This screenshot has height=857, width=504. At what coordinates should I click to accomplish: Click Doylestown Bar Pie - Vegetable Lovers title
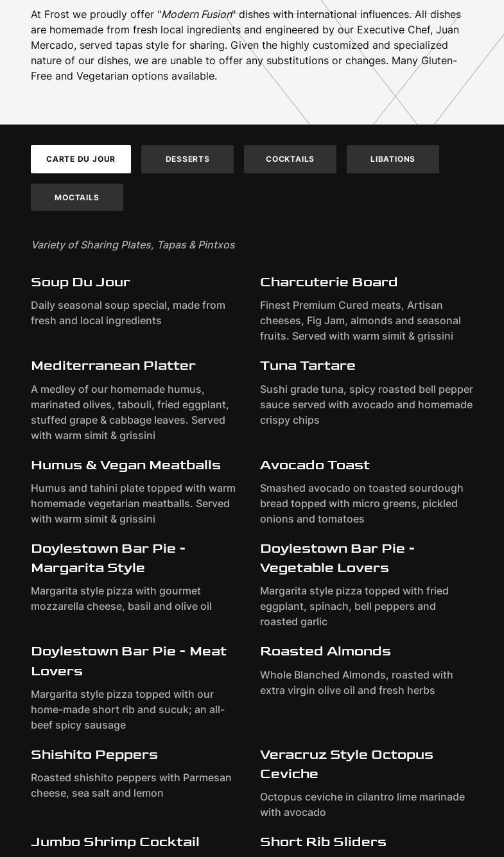tap(337, 558)
